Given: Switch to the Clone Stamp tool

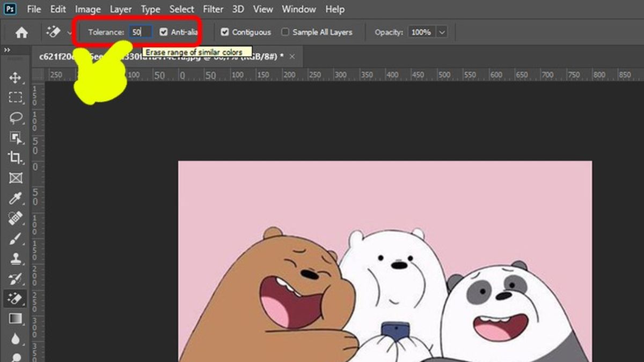Looking at the screenshot, I should [15, 259].
